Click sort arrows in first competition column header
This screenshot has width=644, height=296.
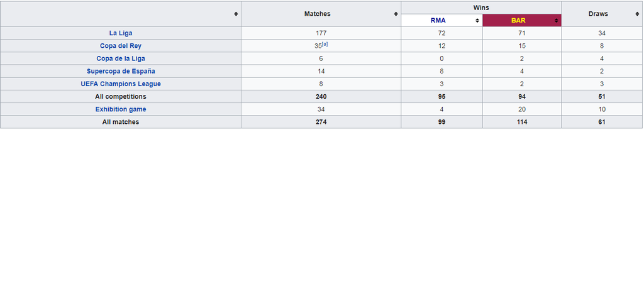pos(236,14)
